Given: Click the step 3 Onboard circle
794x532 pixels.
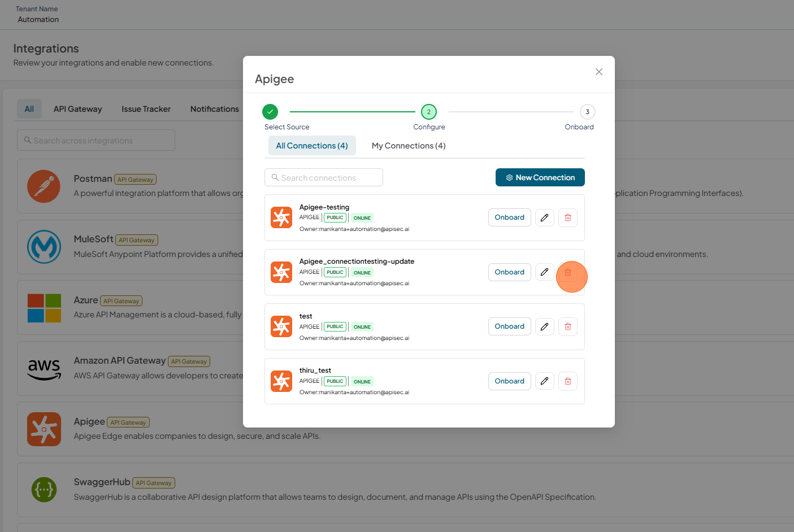Looking at the screenshot, I should coord(588,112).
